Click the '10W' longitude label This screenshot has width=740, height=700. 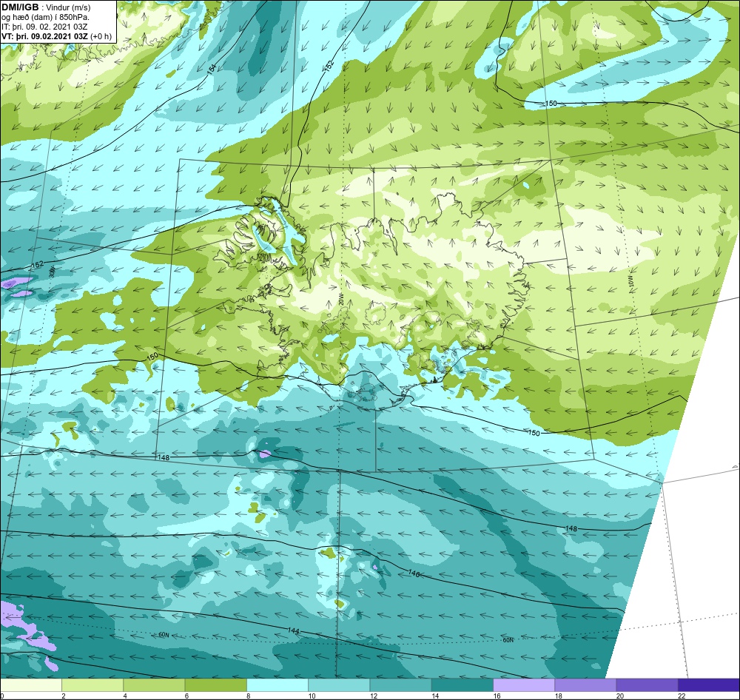(x=630, y=282)
